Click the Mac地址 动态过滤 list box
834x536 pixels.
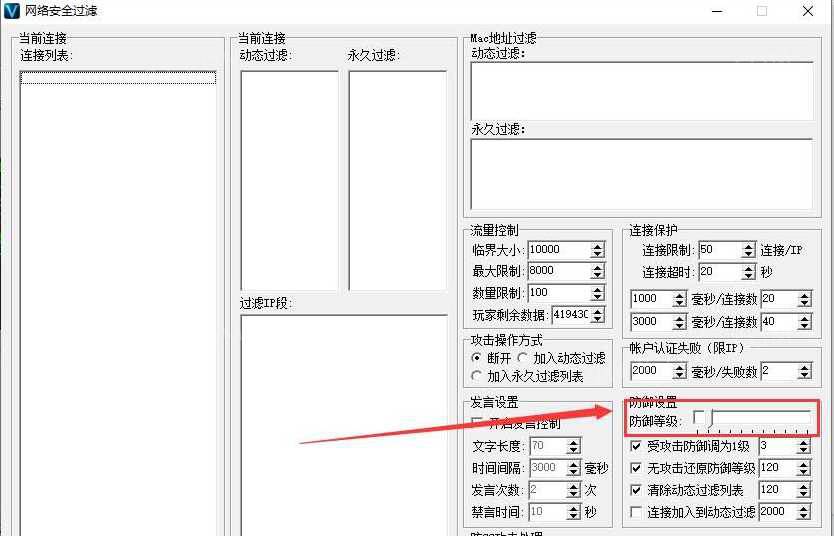(641, 91)
